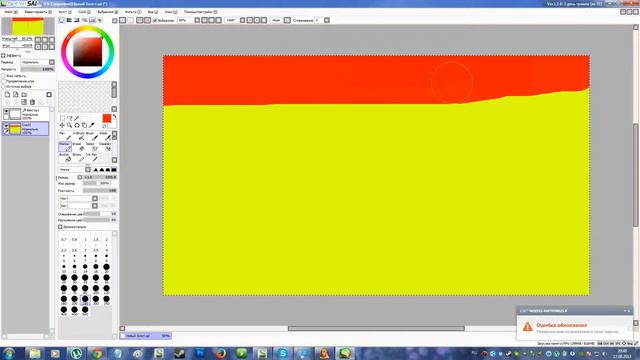Viewport: 640px width, 360px height.
Task: Toggle the Источник выбора checkbox
Action: tap(4, 87)
